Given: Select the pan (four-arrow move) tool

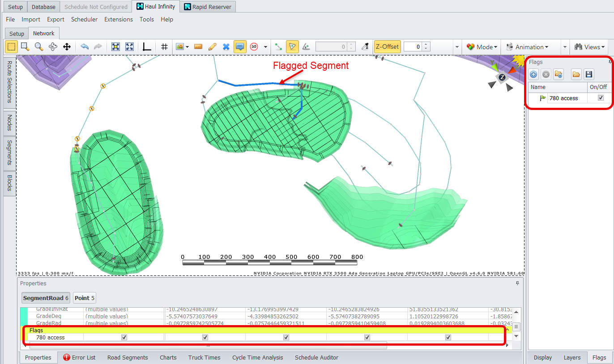Looking at the screenshot, I should click(x=67, y=47).
